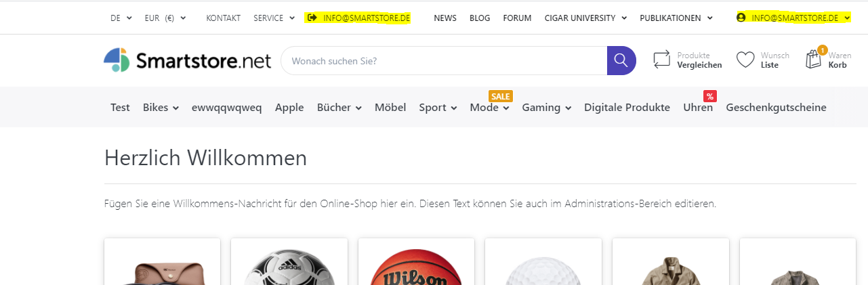
Task: Open the Wilson basketball product thumbnail
Action: 416,267
